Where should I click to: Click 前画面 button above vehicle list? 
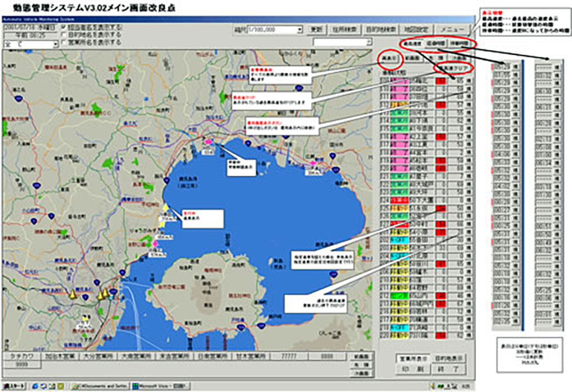[x=412, y=58]
